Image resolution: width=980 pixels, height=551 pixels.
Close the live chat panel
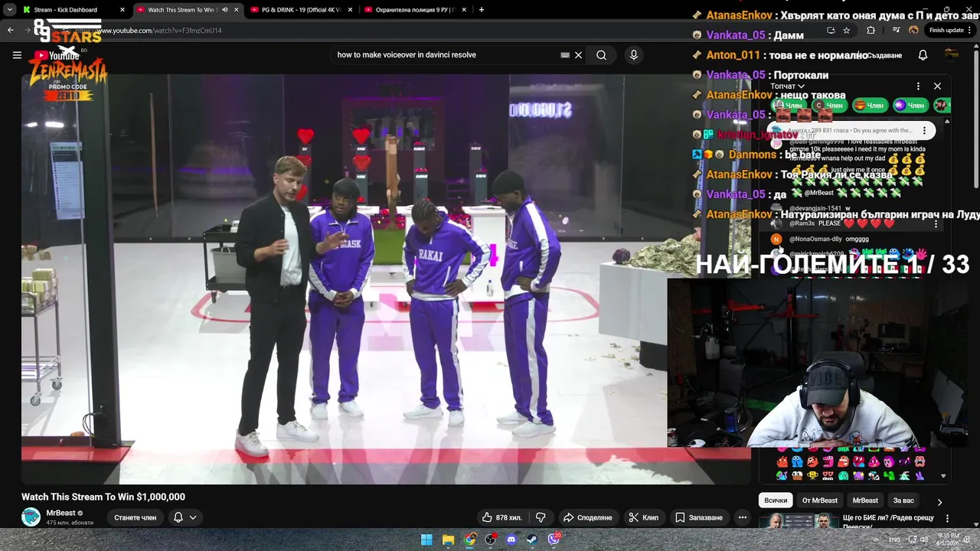coord(937,86)
